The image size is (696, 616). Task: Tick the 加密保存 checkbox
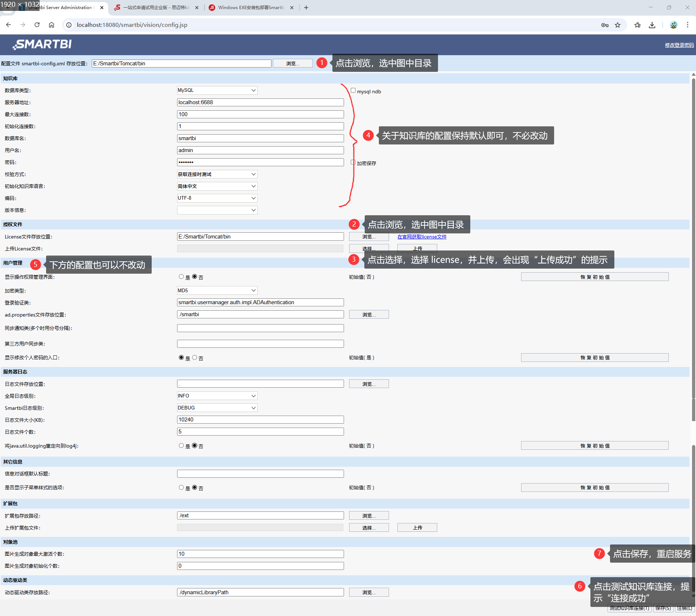tap(353, 162)
